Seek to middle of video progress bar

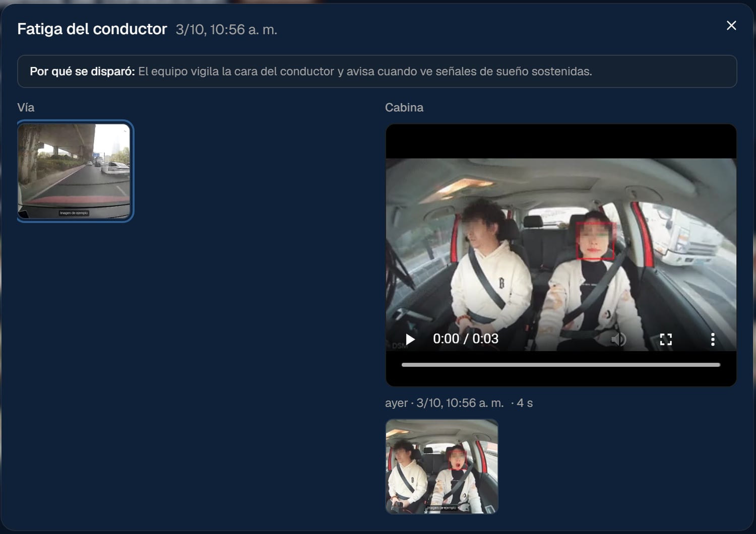[561, 365]
